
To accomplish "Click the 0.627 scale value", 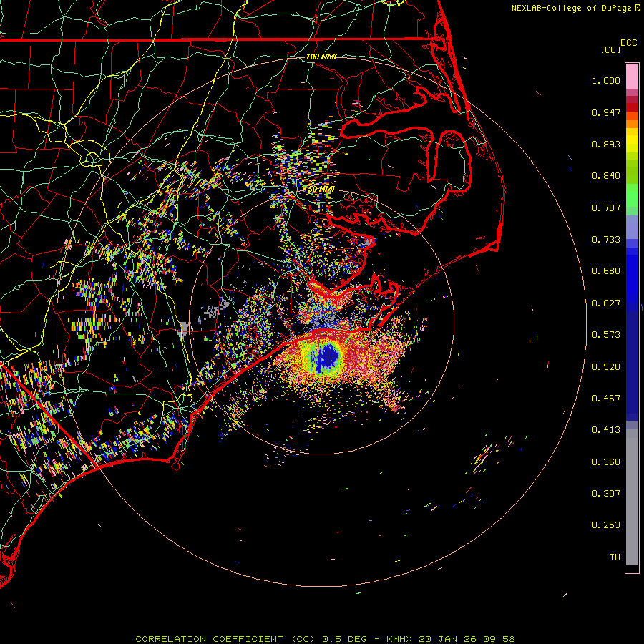I will click(606, 303).
